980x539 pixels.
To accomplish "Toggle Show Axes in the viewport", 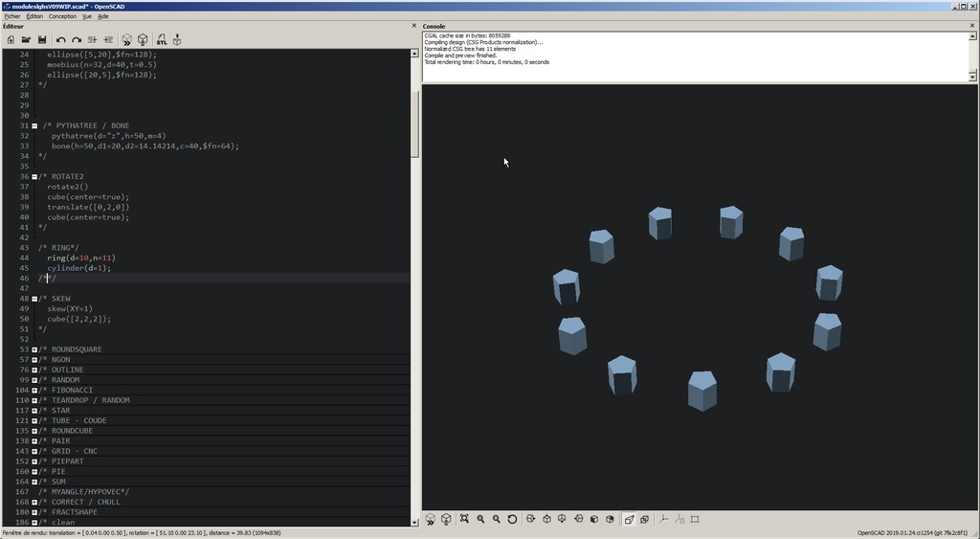I will click(664, 519).
